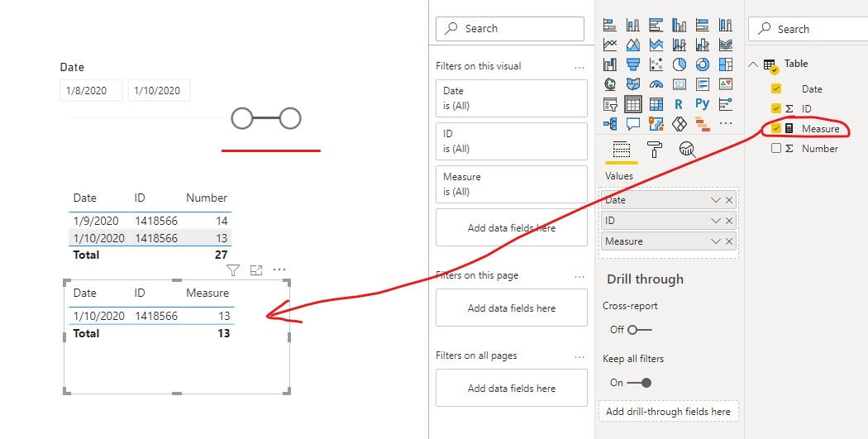Image resolution: width=868 pixels, height=439 pixels.
Task: Select the R script visual
Action: [x=680, y=104]
